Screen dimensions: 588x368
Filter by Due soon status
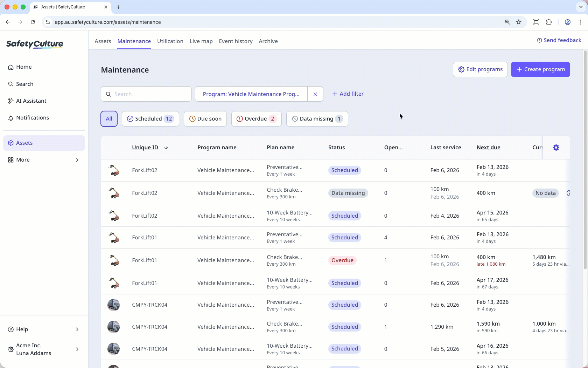[205, 119]
